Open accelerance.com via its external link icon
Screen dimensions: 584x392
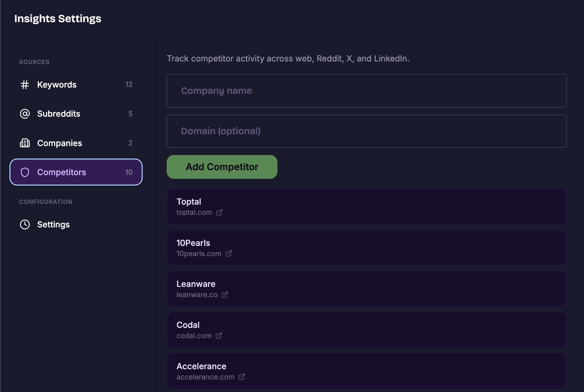click(x=241, y=377)
